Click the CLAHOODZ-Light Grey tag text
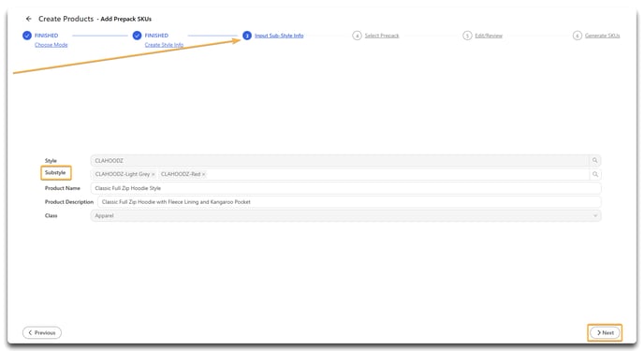644x351 pixels. 123,174
